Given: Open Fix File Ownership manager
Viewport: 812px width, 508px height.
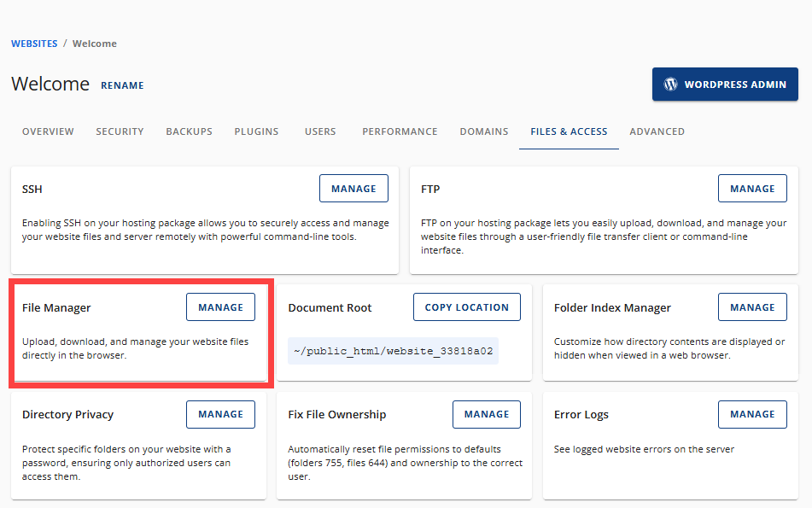Looking at the screenshot, I should click(x=486, y=414).
